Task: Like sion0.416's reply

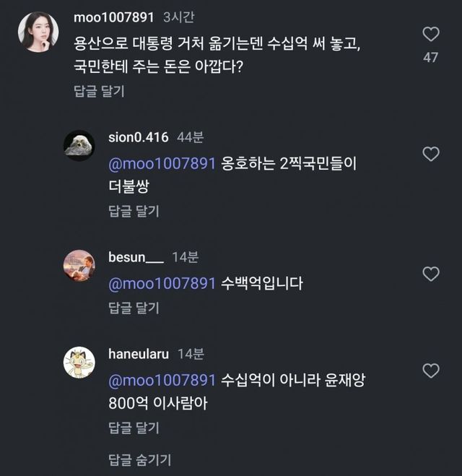Action: point(430,154)
